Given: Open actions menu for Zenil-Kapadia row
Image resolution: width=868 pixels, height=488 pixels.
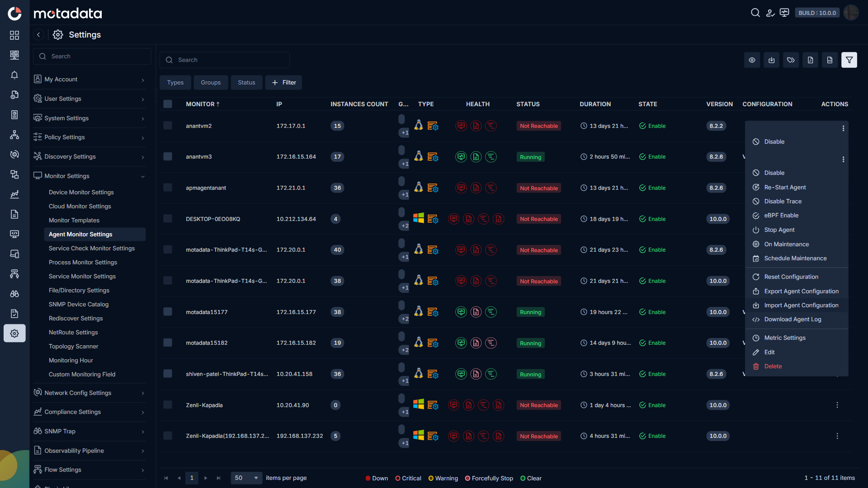Looking at the screenshot, I should coord(837,405).
